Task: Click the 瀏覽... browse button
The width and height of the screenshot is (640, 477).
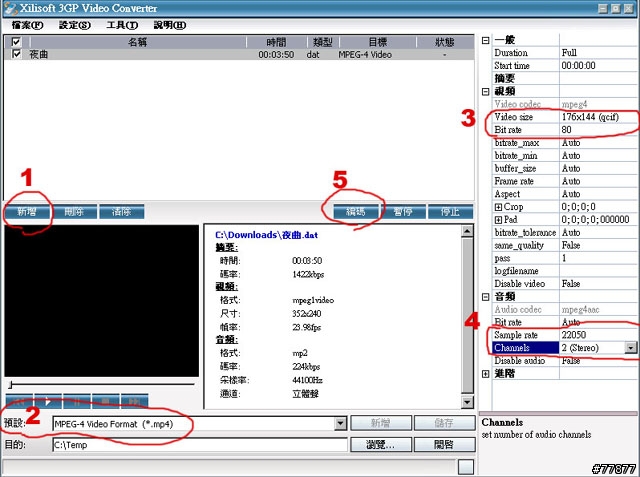Action: [x=381, y=444]
